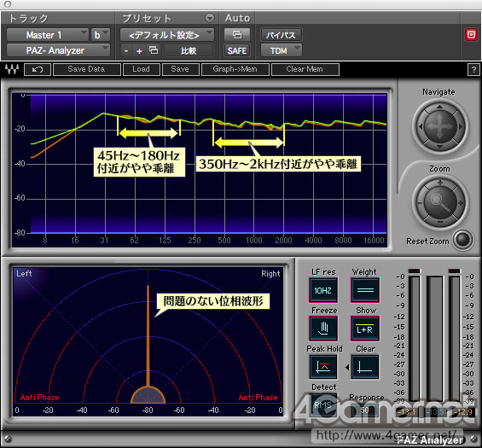Zoom out with the left minus
482x448 pixels.
click(x=420, y=203)
